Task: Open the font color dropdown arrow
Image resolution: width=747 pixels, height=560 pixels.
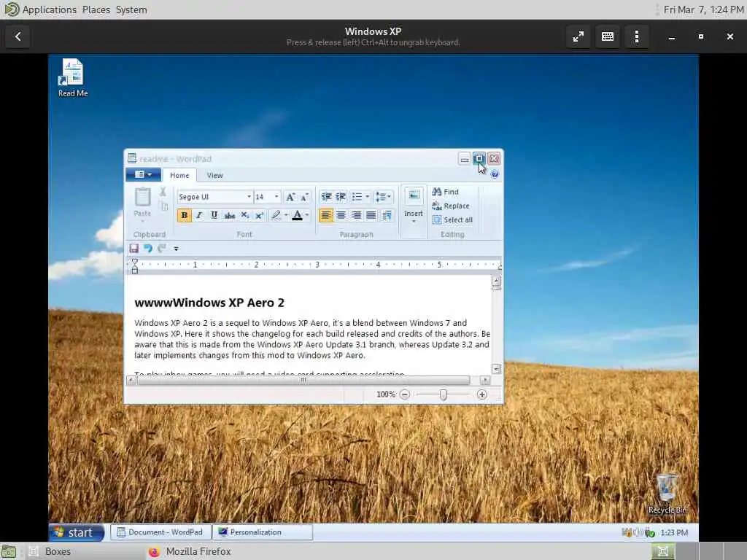Action: coord(307,215)
